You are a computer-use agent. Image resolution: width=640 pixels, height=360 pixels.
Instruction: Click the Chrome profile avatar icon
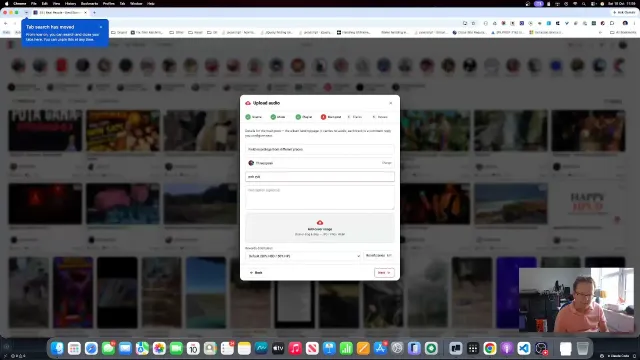click(x=625, y=23)
